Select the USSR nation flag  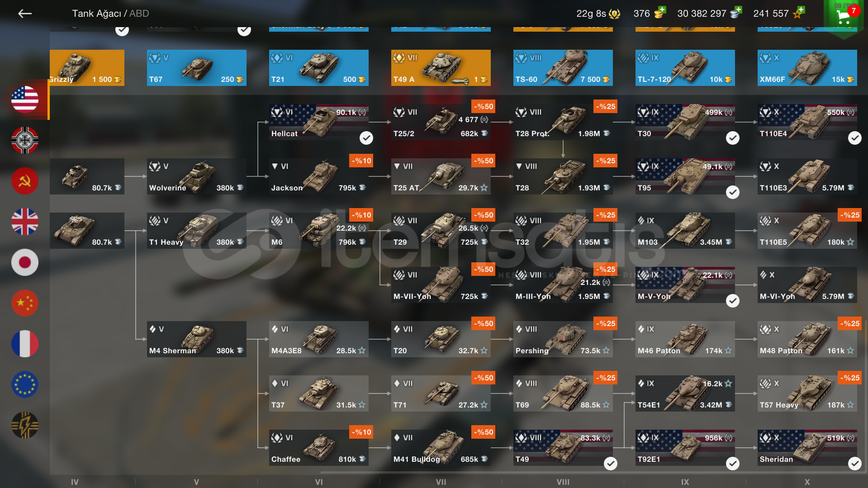(x=25, y=181)
